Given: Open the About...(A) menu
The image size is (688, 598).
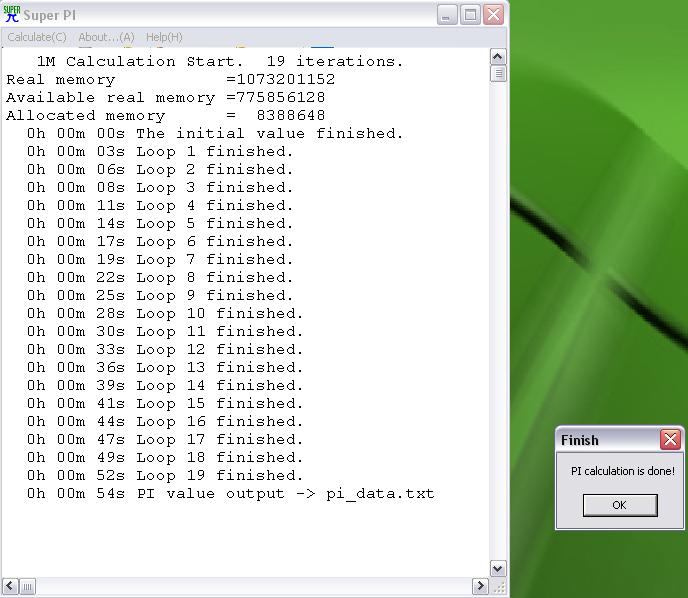Looking at the screenshot, I should [x=106, y=37].
